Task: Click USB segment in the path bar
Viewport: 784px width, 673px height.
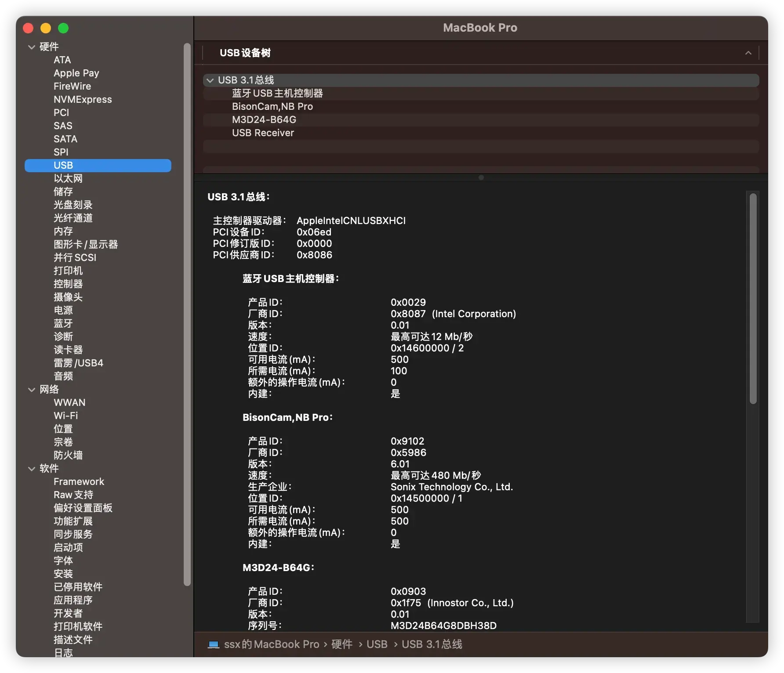Action: coord(377,644)
